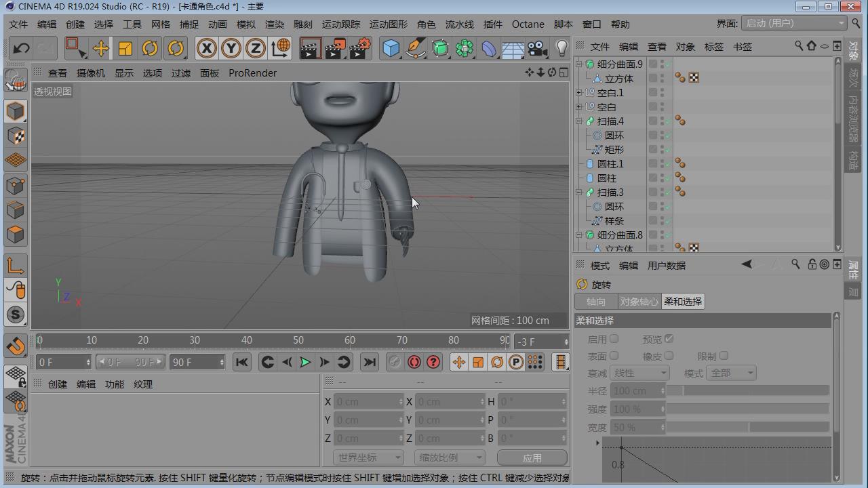
Task: Enable Axis mode icon
Action: [x=16, y=265]
